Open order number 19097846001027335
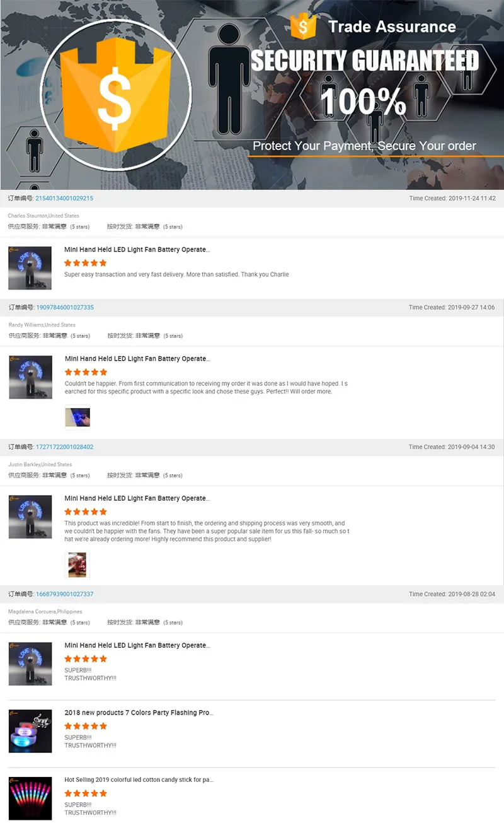The image size is (504, 828). (65, 307)
